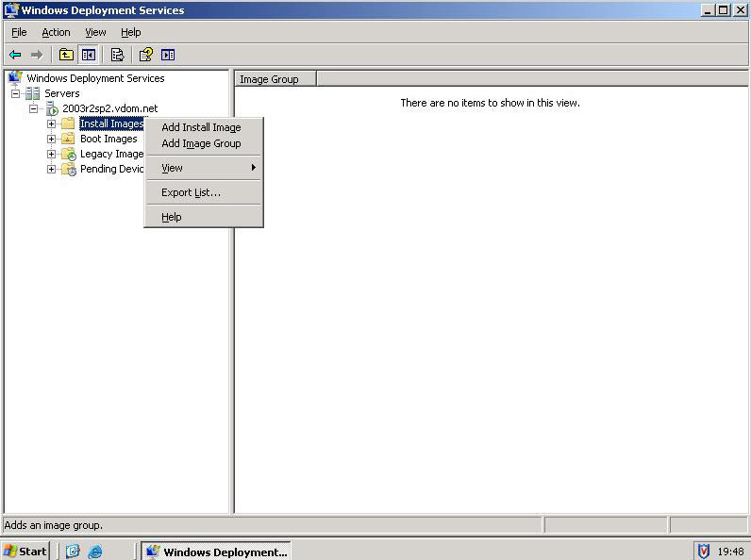The width and height of the screenshot is (751, 560).
Task: Expand the Pending Devices node
Action: (x=51, y=169)
